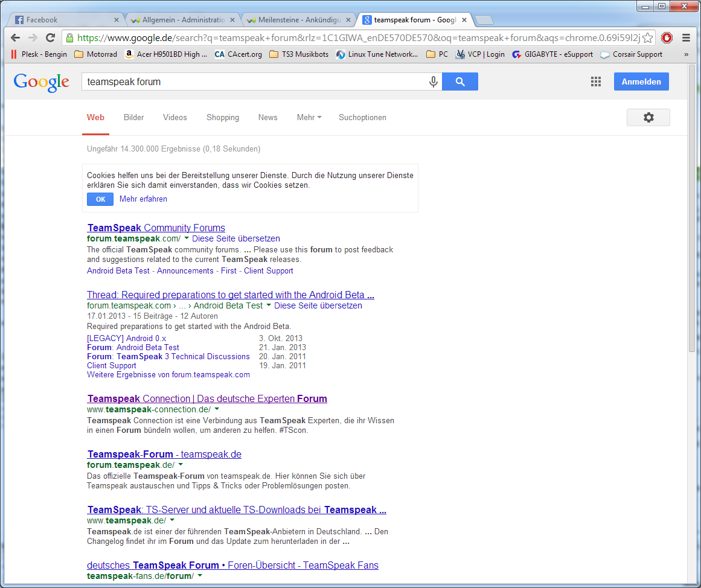Screen dimensions: 701x588
Task: Bookmark this page with the star icon
Action: (x=648, y=38)
